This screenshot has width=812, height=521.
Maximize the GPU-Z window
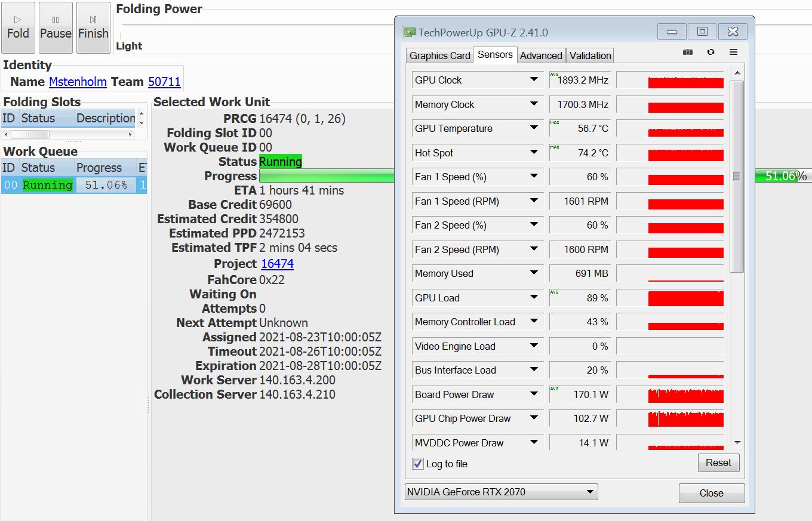702,32
